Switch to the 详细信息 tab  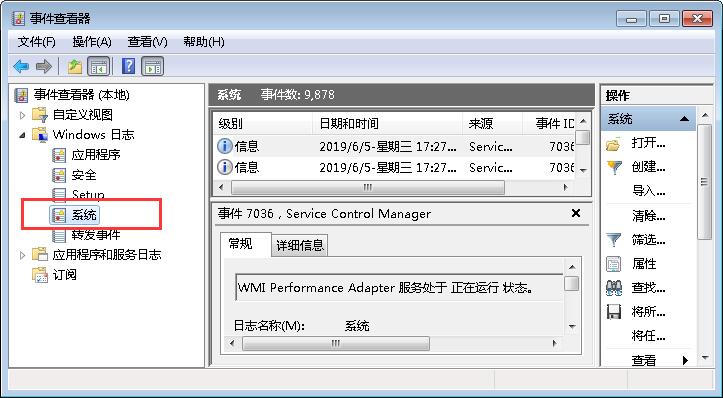[x=300, y=245]
